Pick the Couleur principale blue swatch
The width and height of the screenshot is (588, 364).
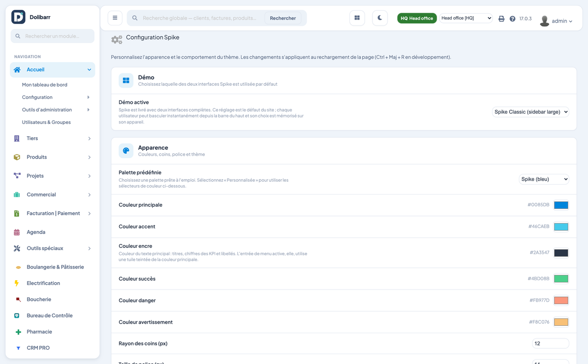pyautogui.click(x=561, y=205)
